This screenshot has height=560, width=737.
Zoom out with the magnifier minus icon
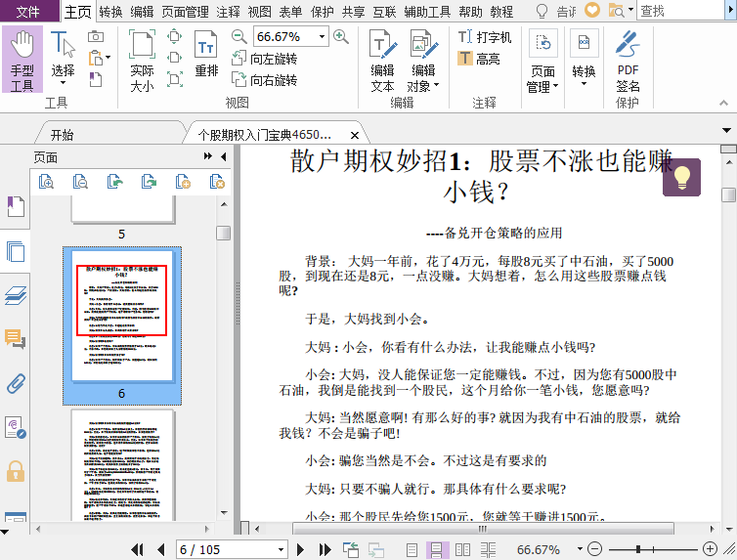(x=239, y=36)
